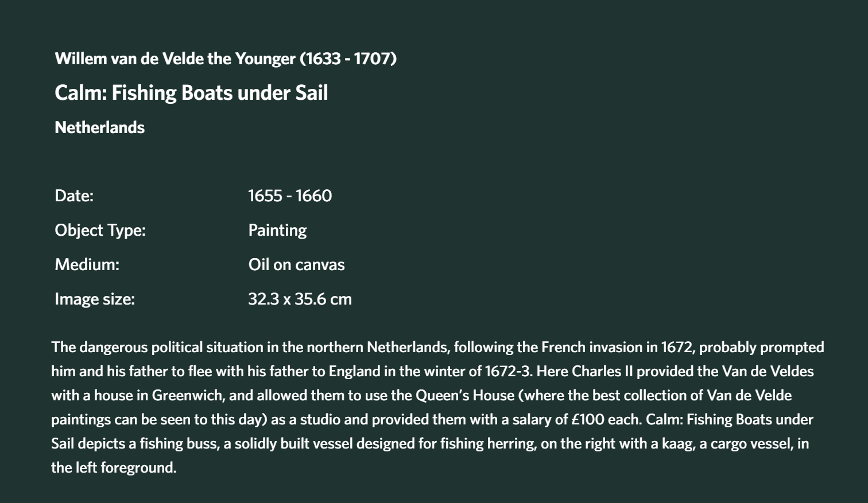The height and width of the screenshot is (503, 868).
Task: Click the final words the left foreground
Action: [x=114, y=467]
